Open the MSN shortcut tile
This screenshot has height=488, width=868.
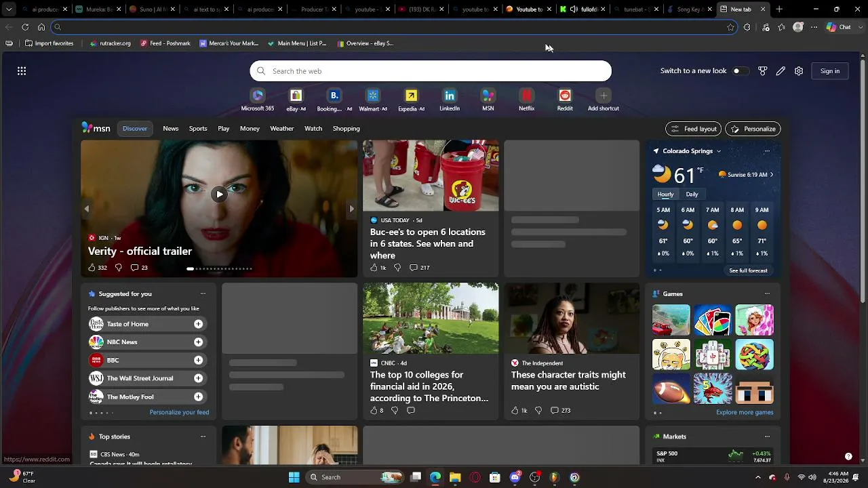(488, 99)
